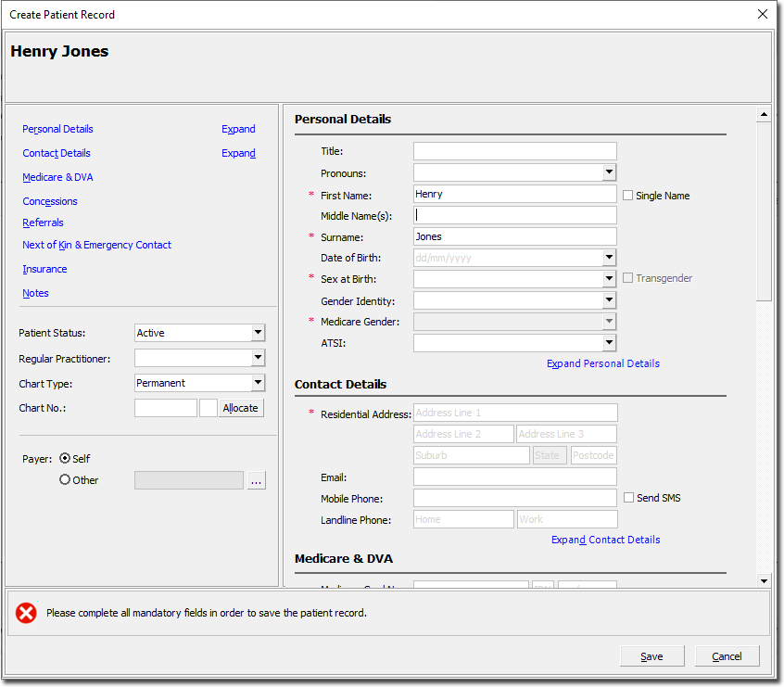
Task: Click the ellipsis button beside Other payer
Action: coord(256,480)
